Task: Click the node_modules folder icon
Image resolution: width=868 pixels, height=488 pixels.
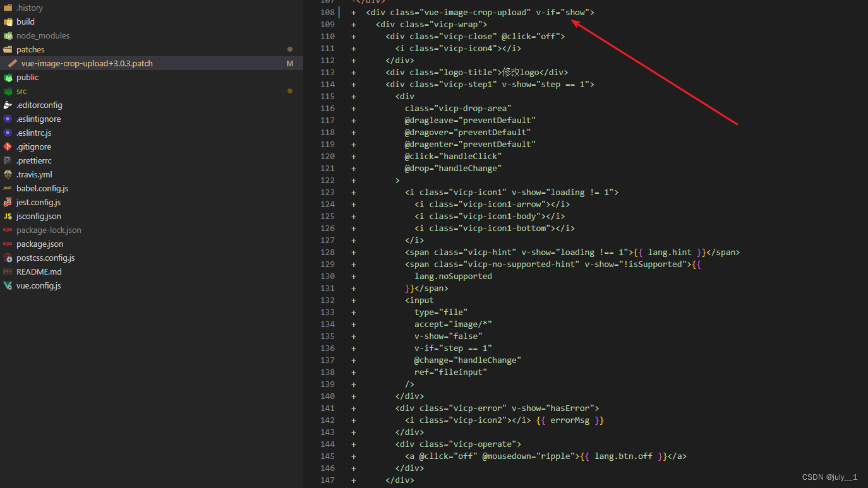Action: coord(8,36)
